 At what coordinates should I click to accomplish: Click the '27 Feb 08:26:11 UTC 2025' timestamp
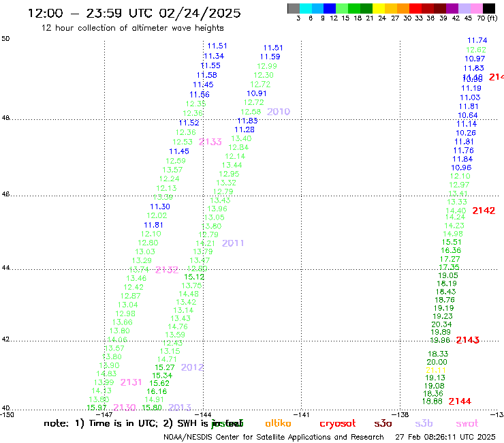point(445,437)
